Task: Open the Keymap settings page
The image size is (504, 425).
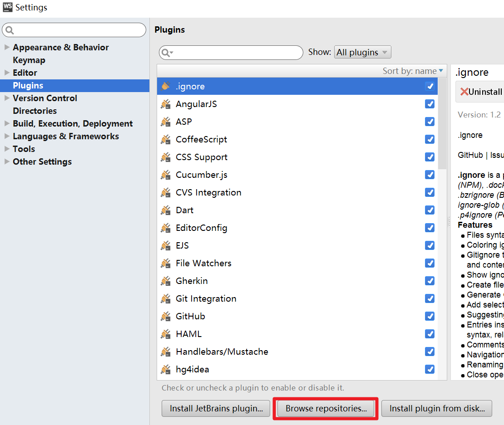Action: click(29, 60)
